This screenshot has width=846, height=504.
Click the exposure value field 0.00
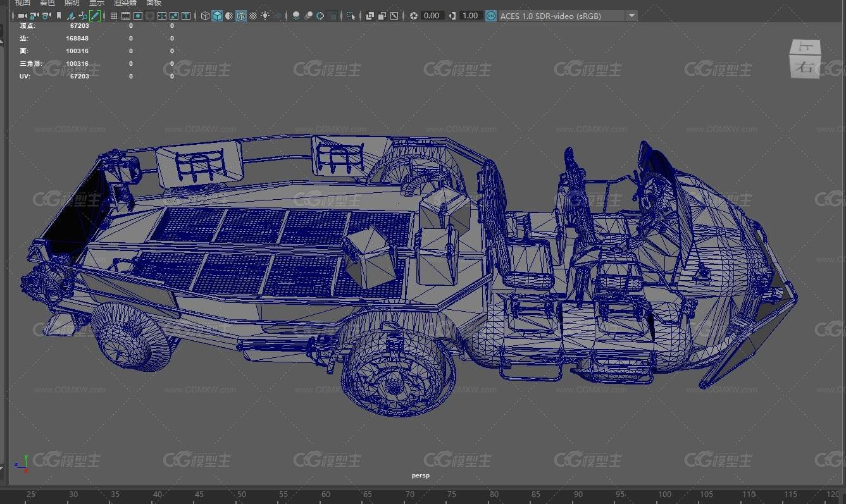click(432, 16)
